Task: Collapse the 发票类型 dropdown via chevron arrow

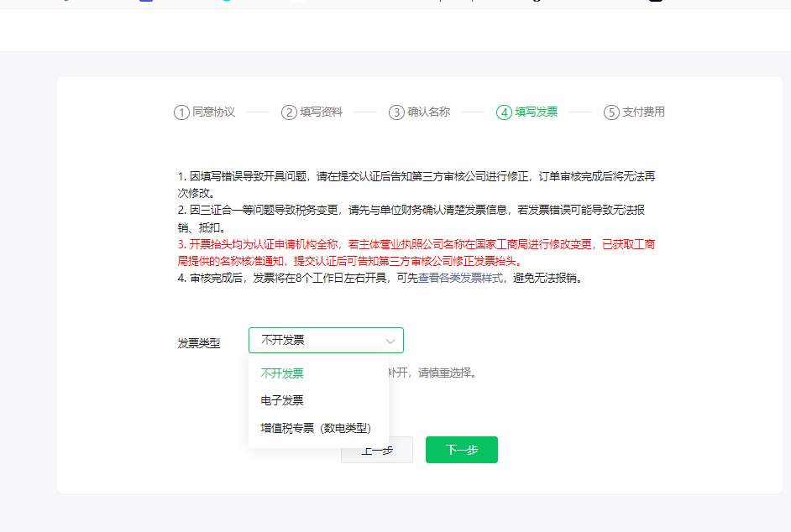Action: click(x=390, y=341)
